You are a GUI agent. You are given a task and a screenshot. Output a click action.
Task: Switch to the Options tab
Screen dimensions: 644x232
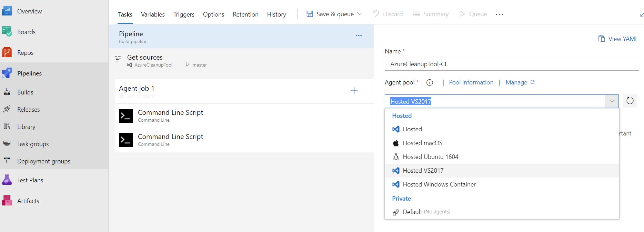(x=213, y=14)
